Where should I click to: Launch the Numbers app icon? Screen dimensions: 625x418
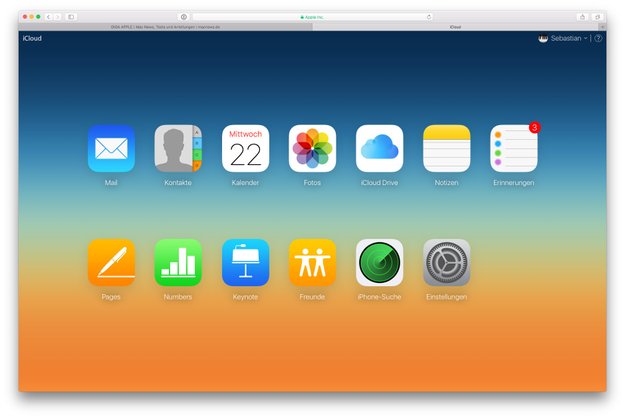pyautogui.click(x=178, y=262)
